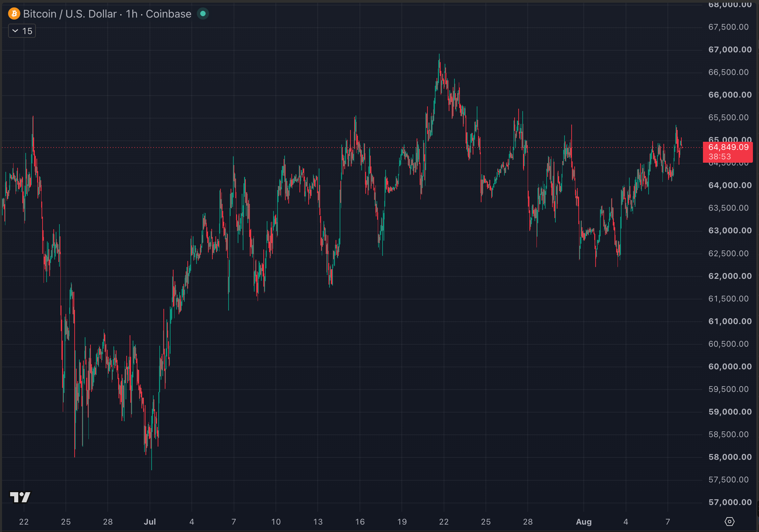The image size is (759, 532).
Task: Click the TradingView logo
Action: click(20, 497)
